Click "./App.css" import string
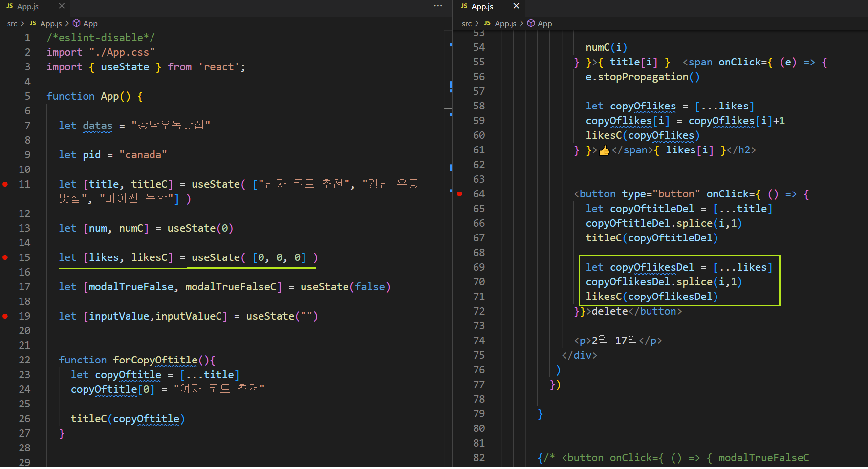Screen dimensions: 868x469 [x=122, y=52]
